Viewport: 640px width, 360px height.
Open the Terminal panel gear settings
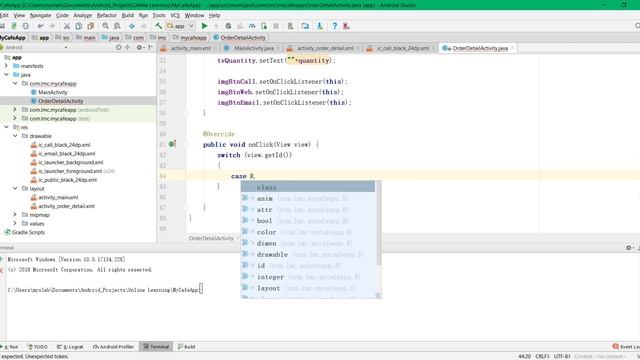629,248
